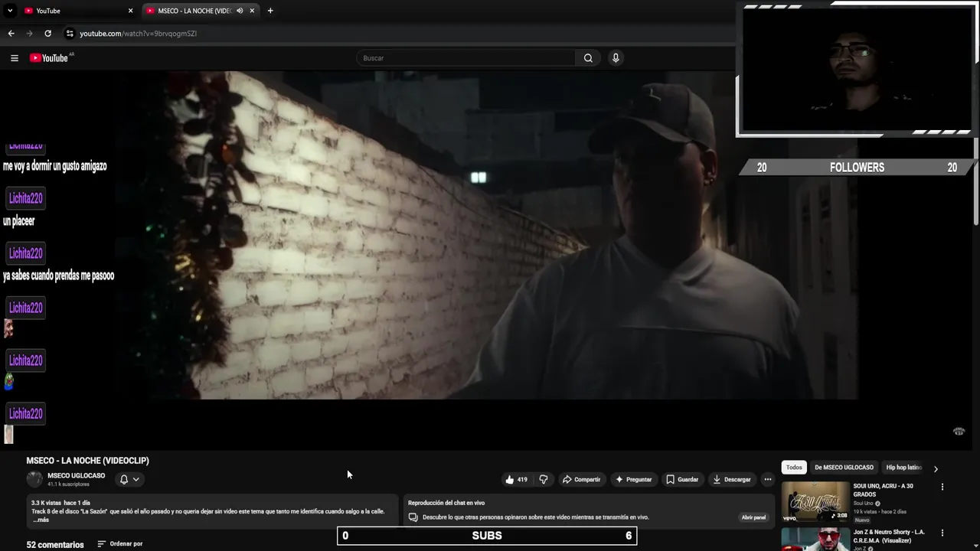Go back with browser back arrow

point(11,34)
